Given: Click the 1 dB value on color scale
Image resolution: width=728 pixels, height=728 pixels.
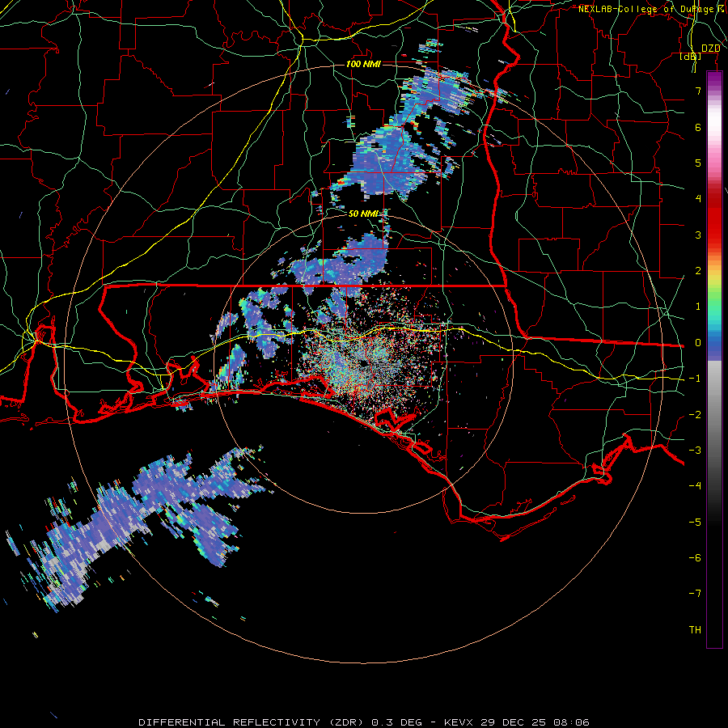Looking at the screenshot, I should point(698,307).
